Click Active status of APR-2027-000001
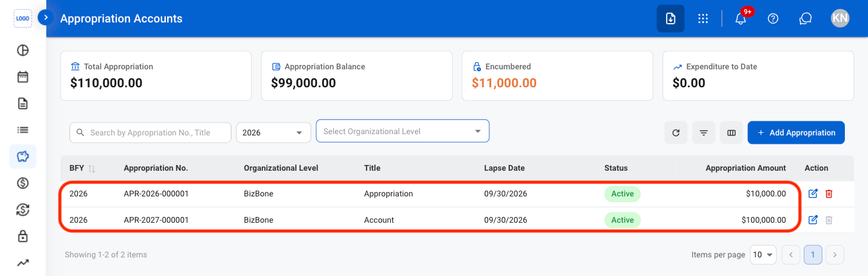 (x=622, y=220)
